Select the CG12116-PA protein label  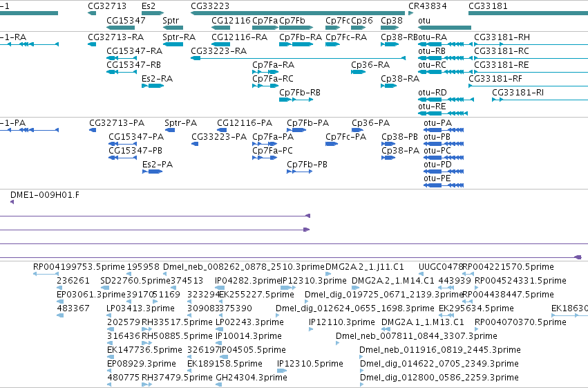coord(245,123)
